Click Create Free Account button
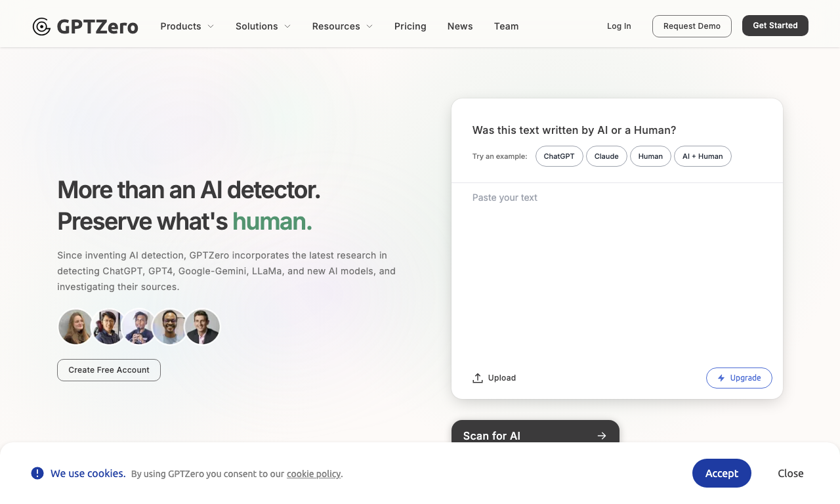 109,370
